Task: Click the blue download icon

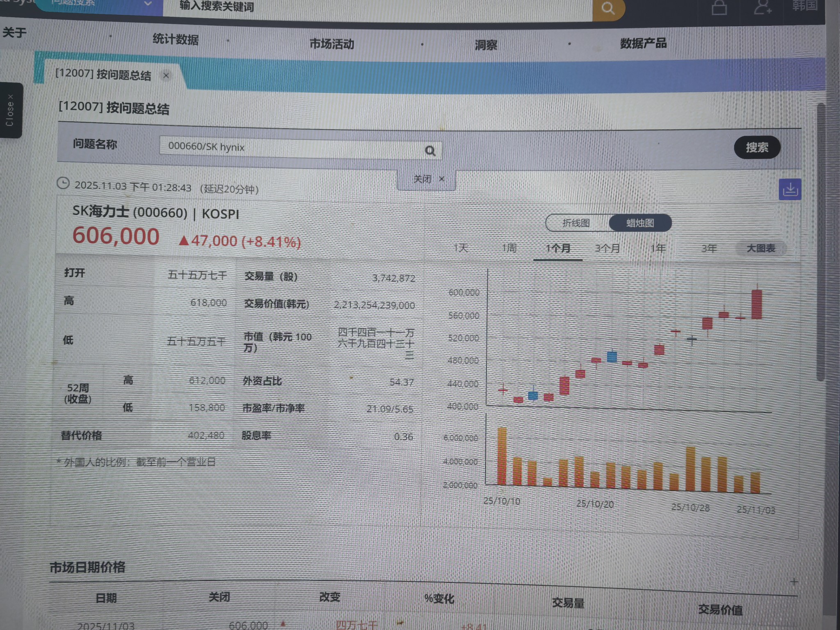Action: [790, 189]
